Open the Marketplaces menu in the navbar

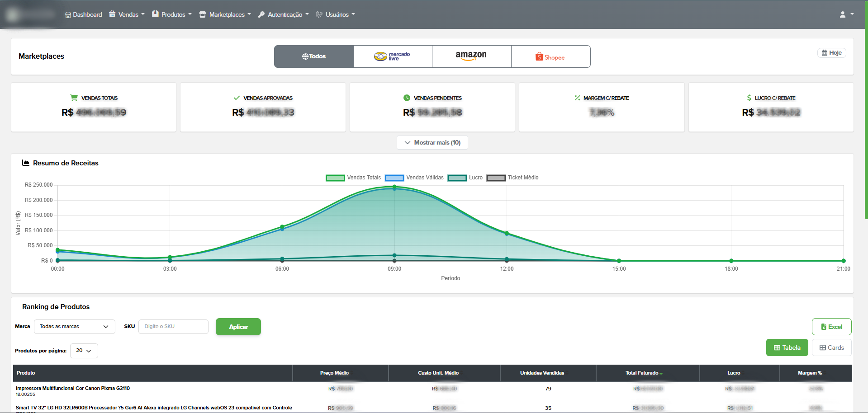point(225,14)
